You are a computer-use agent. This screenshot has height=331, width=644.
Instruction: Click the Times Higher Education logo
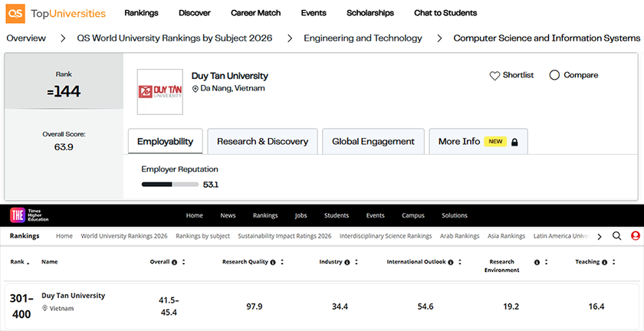(x=30, y=215)
